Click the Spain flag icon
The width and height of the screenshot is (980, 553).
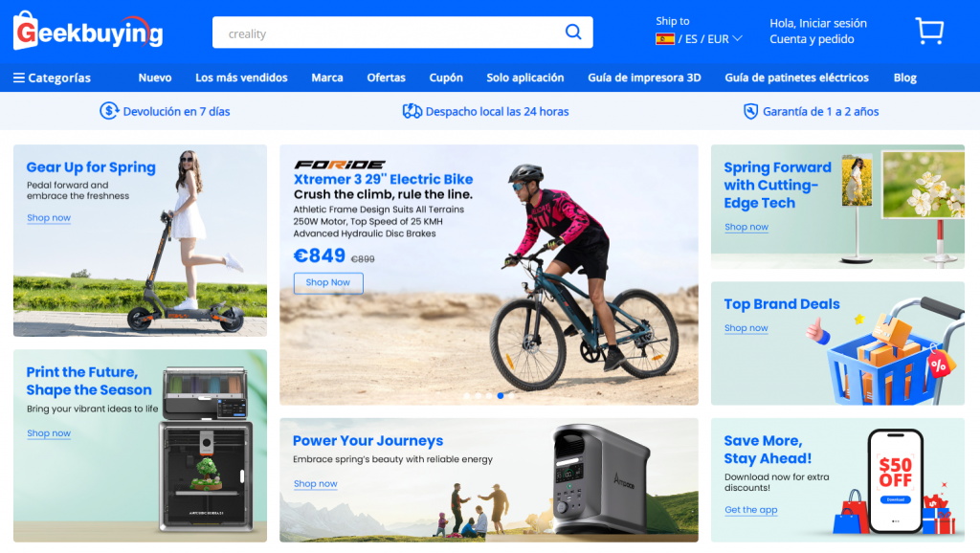click(665, 39)
